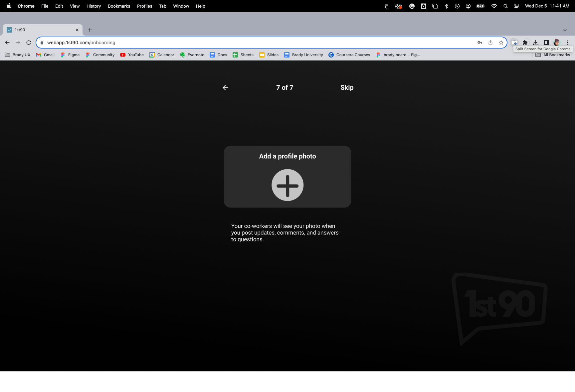Screen dimensions: 575x392
Task: Toggle the Chrome side panel icon
Action: 546,43
